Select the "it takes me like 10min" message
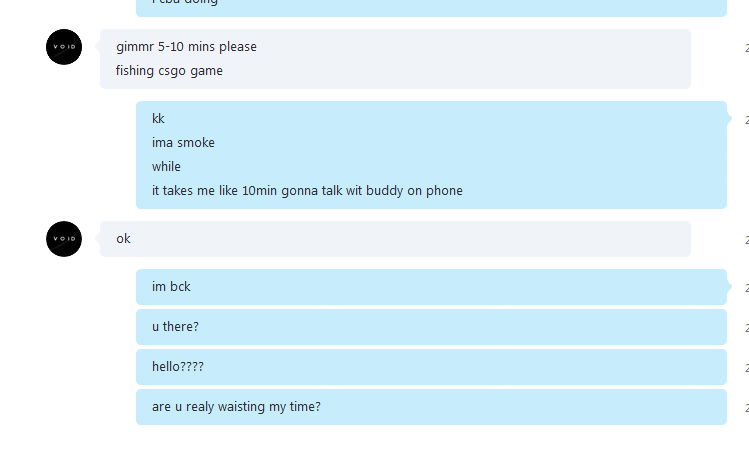 [307, 191]
